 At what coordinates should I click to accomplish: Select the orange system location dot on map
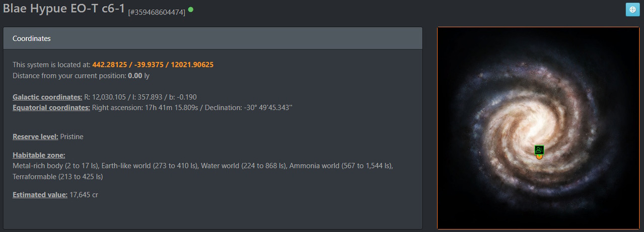pyautogui.click(x=539, y=157)
